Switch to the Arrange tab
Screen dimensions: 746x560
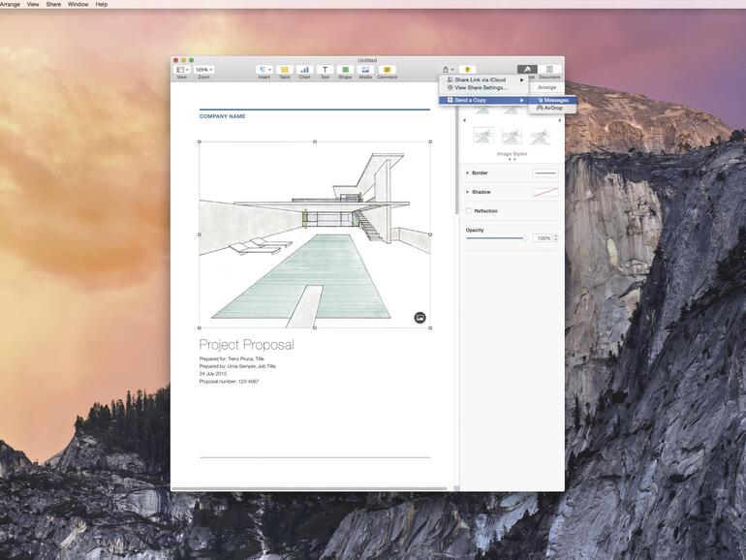click(547, 87)
